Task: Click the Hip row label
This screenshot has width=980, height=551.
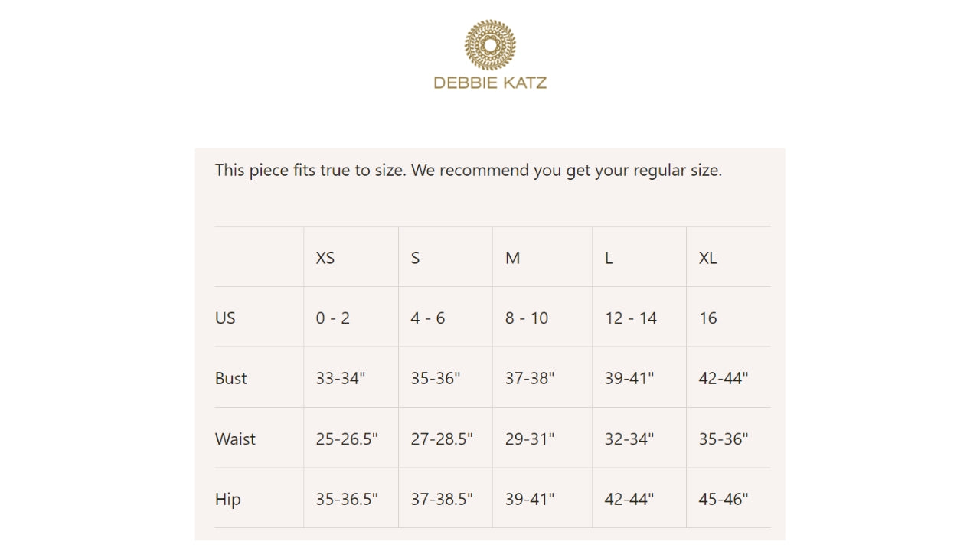Action: coord(228,499)
